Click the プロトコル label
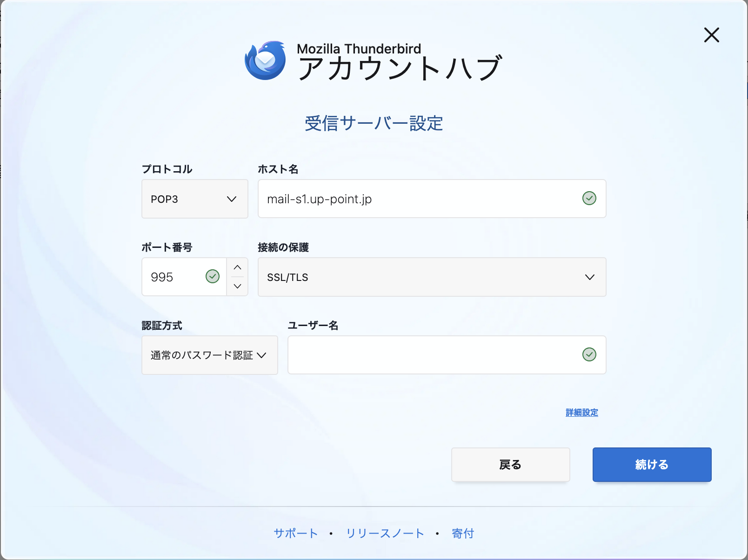Screen dimensions: 748x560 tap(167, 169)
